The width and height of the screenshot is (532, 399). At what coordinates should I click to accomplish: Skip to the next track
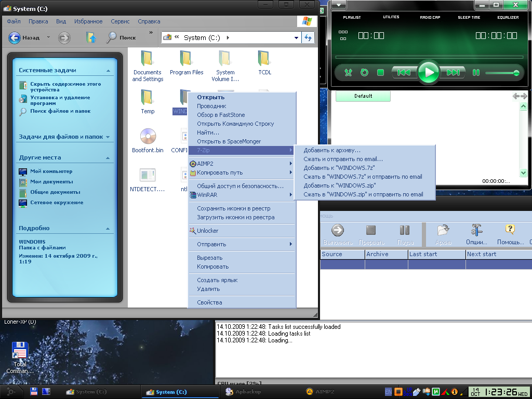tap(454, 73)
